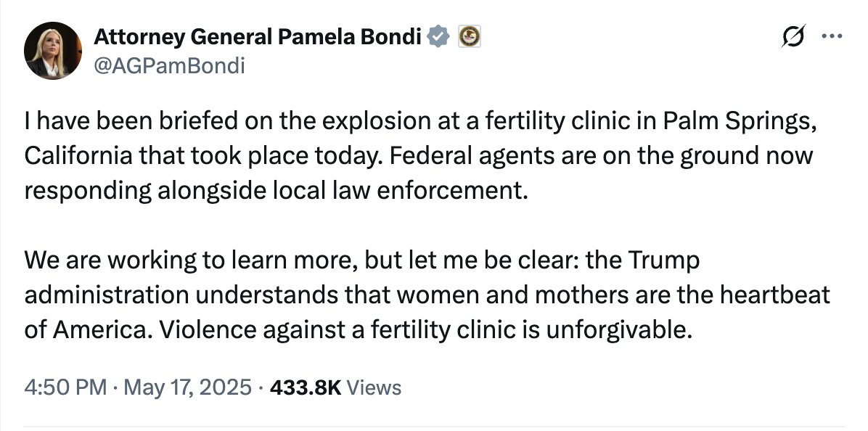This screenshot has height=431, width=868.
Task: Click the @AGPamBondi handle
Action: 170,66
